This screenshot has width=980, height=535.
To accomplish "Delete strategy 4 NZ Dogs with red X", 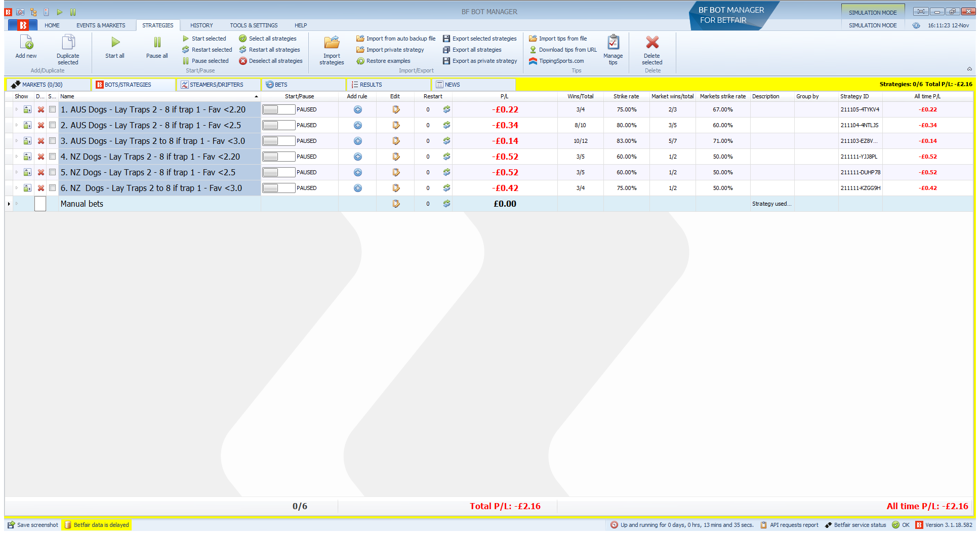I will point(41,157).
